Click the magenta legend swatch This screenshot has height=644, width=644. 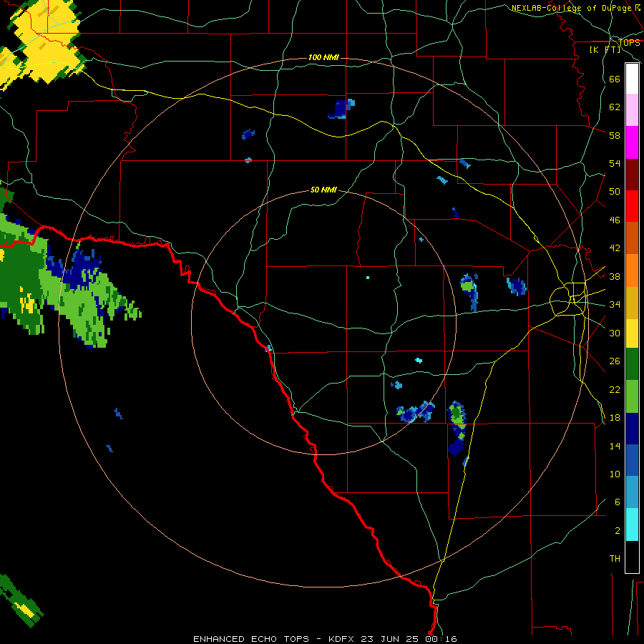click(632, 142)
